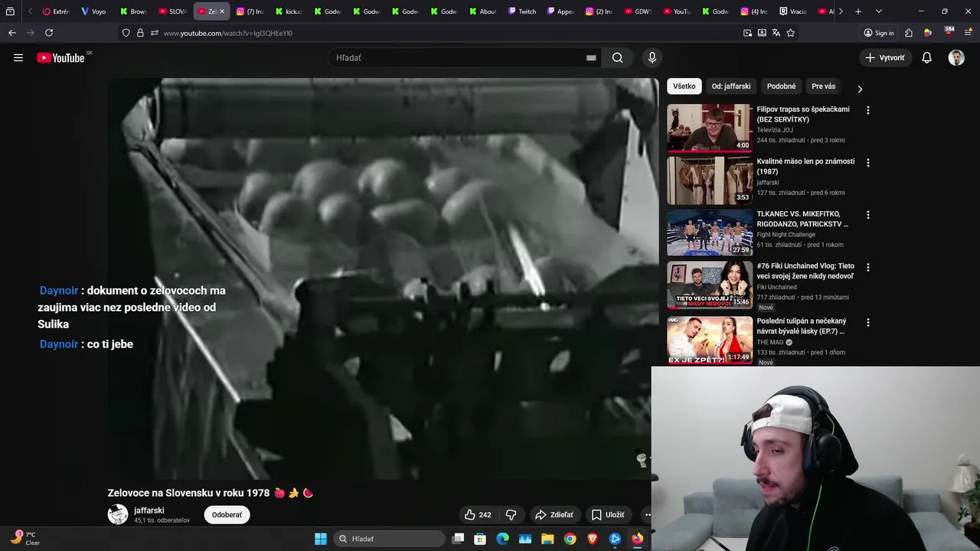Click the browser address bar URL
Viewport: 980px width, 551px height.
tap(228, 33)
